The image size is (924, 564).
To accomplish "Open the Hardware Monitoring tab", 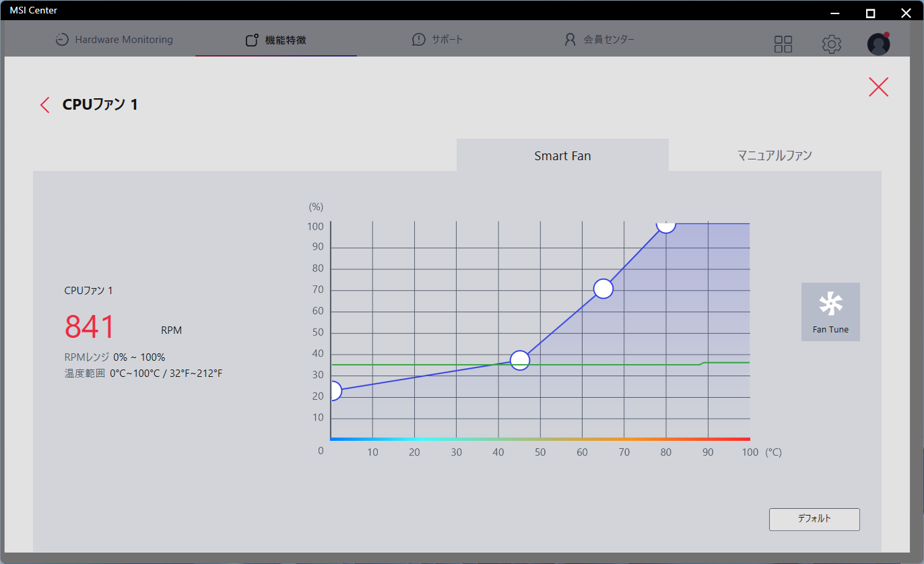I will point(114,40).
